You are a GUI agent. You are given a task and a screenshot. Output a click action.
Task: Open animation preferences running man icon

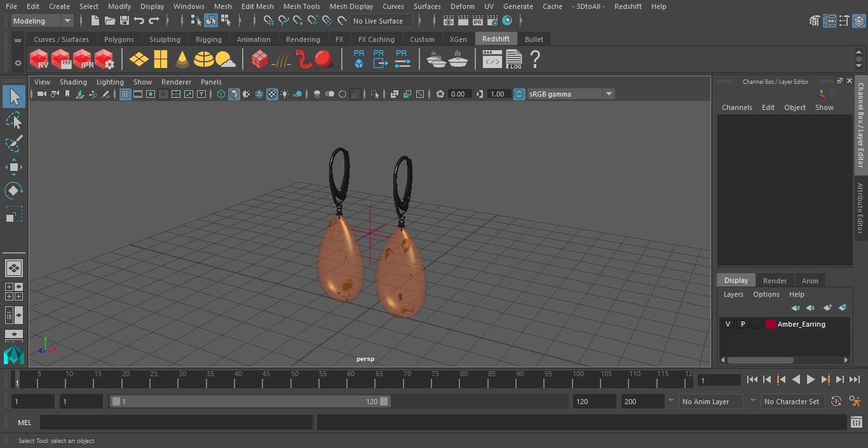point(855,402)
